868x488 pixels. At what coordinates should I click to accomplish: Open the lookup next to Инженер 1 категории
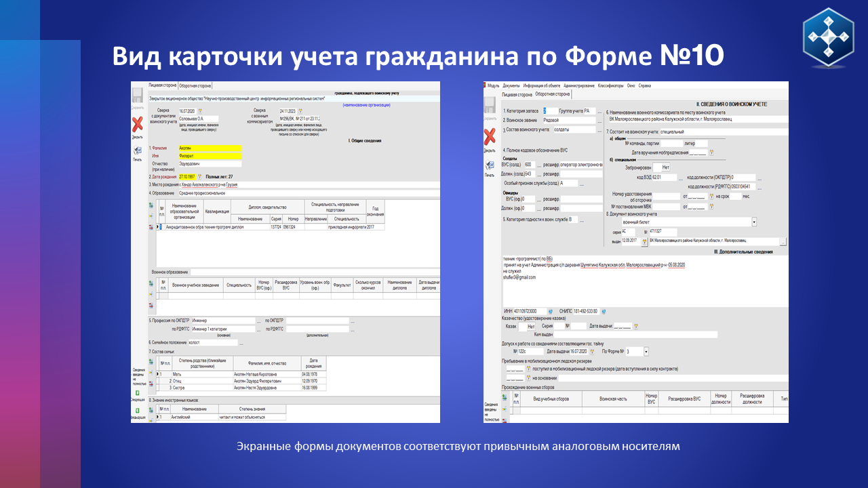coord(258,329)
